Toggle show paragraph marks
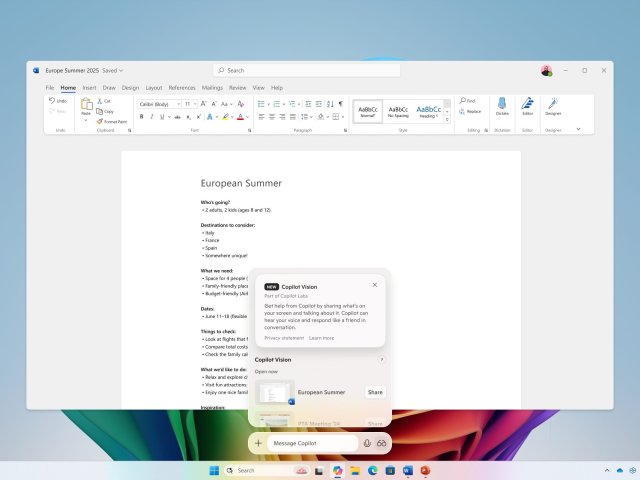The image size is (640, 480). point(340,104)
